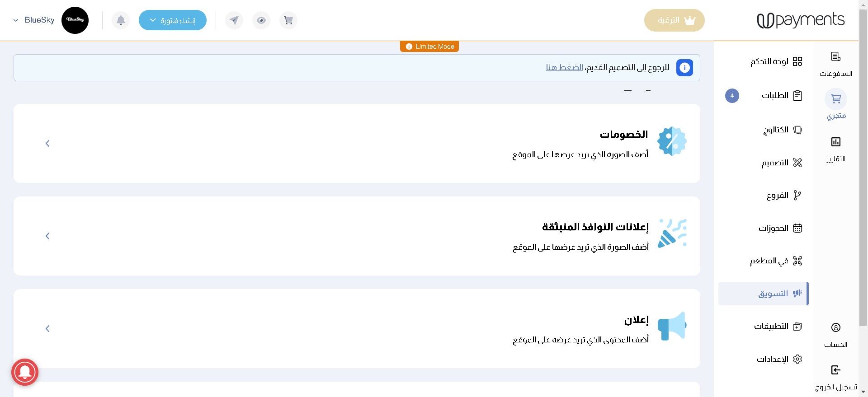Click the page vertical scrollbar
Viewport: 868px width, 397px height.
(863, 167)
